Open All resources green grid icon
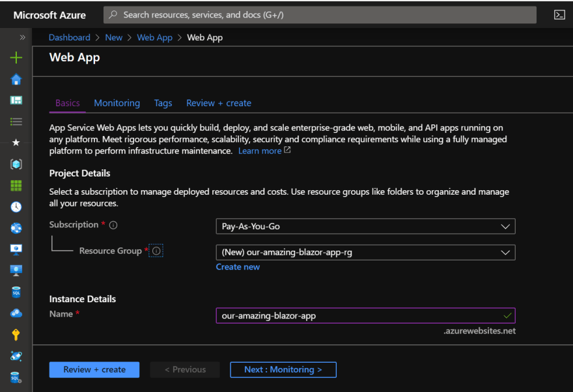The width and height of the screenshot is (573, 392). 16,186
